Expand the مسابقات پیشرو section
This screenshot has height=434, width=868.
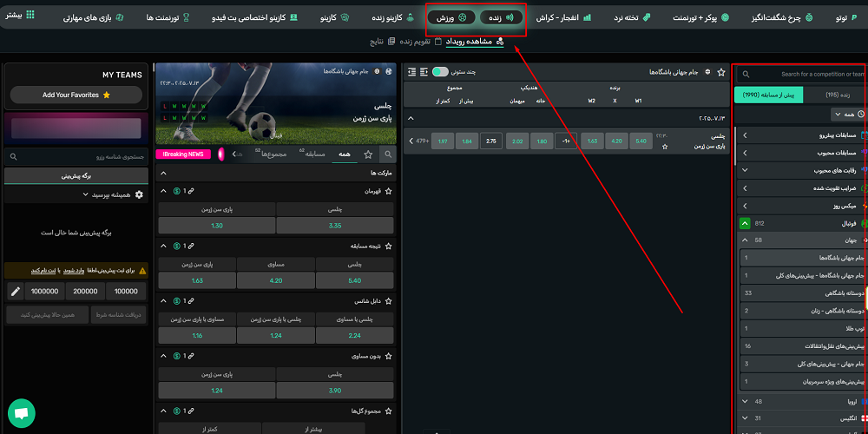point(745,135)
